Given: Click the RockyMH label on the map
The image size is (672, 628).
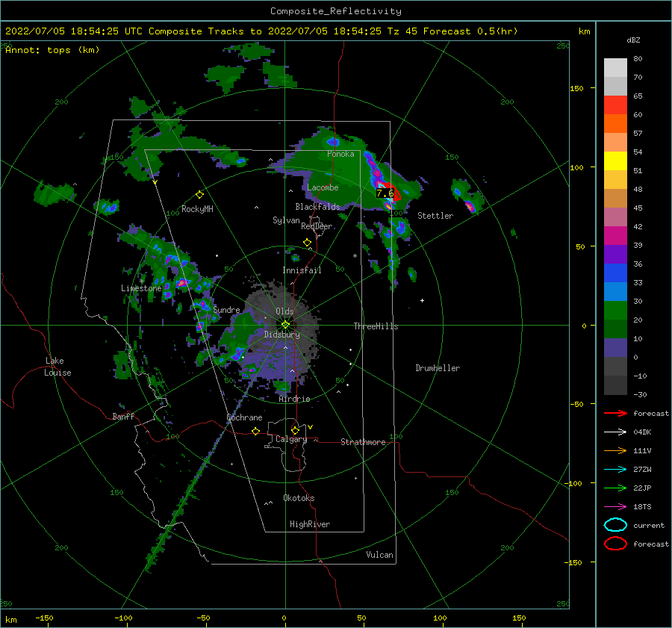Looking at the screenshot, I should click(197, 209).
